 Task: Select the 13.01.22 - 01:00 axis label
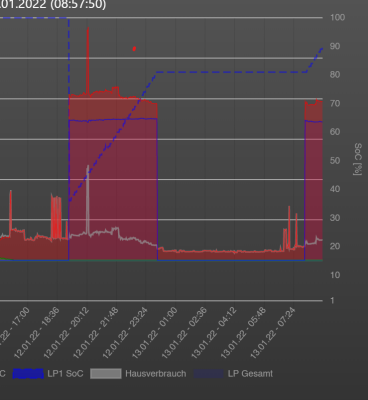pos(155,333)
